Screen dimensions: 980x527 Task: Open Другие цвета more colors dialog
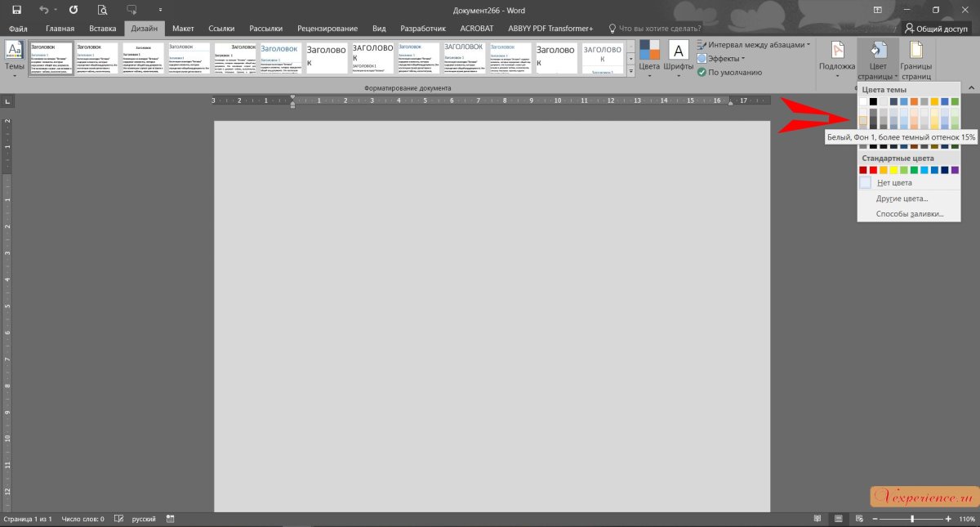(908, 199)
